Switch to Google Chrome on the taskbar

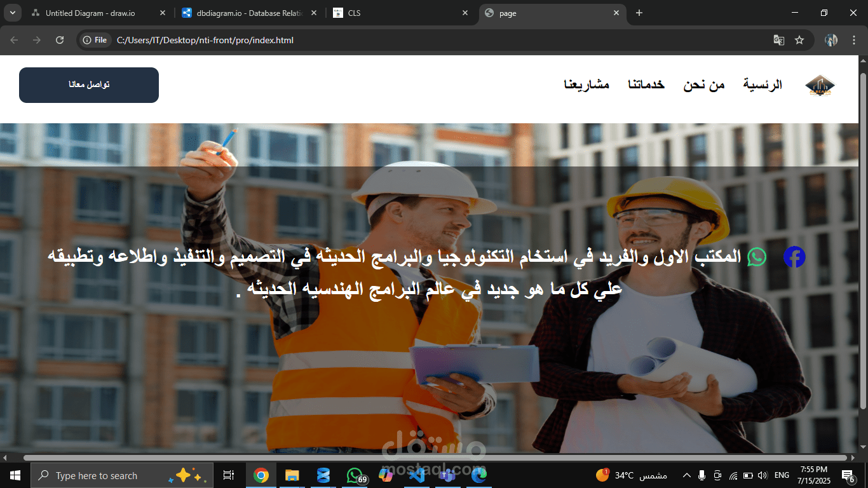click(x=261, y=475)
